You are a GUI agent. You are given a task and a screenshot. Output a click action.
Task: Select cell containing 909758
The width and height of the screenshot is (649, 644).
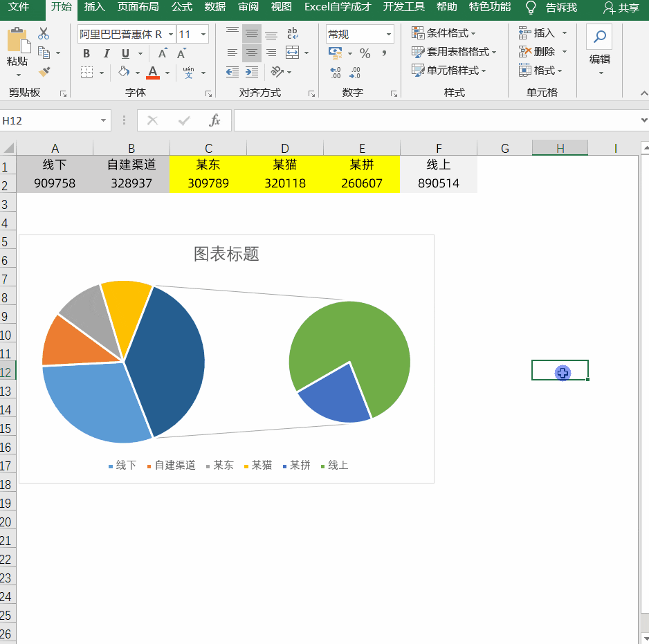pos(55,183)
